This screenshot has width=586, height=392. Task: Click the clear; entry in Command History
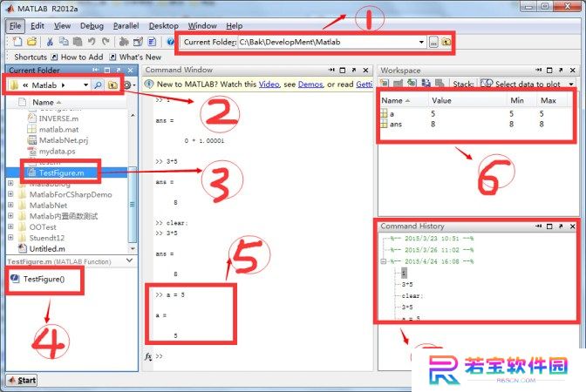click(412, 295)
